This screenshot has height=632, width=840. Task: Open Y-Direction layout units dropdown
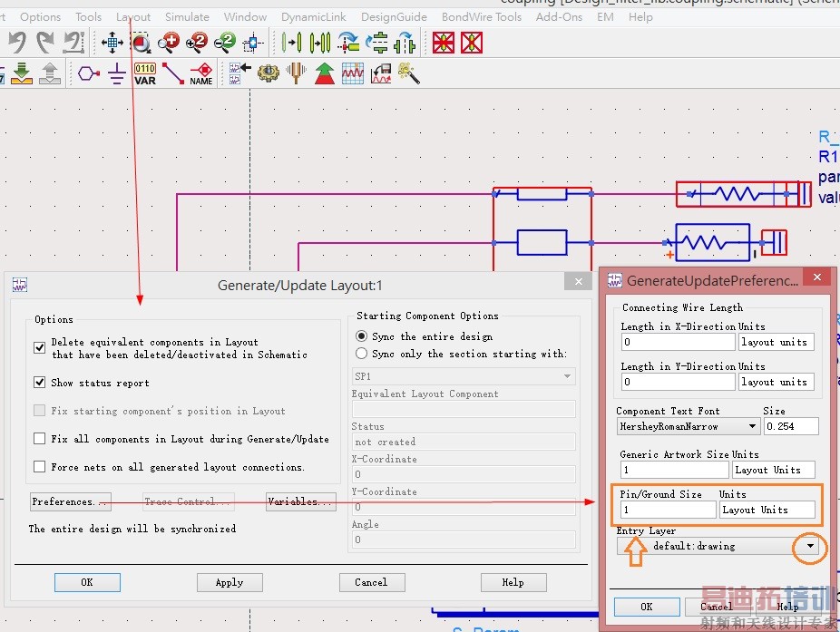pos(777,382)
